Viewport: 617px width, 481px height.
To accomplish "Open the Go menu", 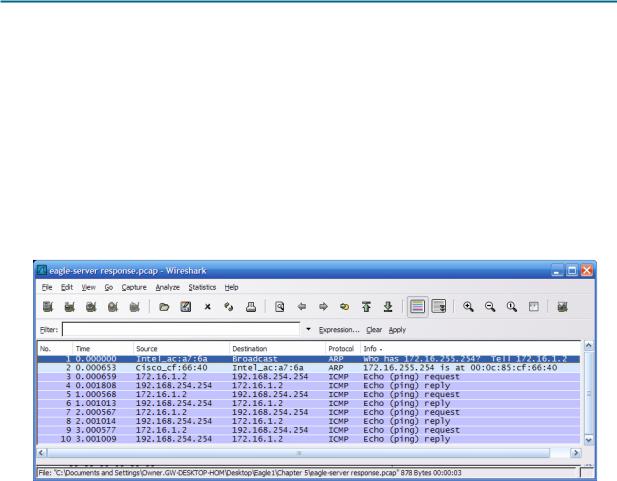I will click(109, 287).
